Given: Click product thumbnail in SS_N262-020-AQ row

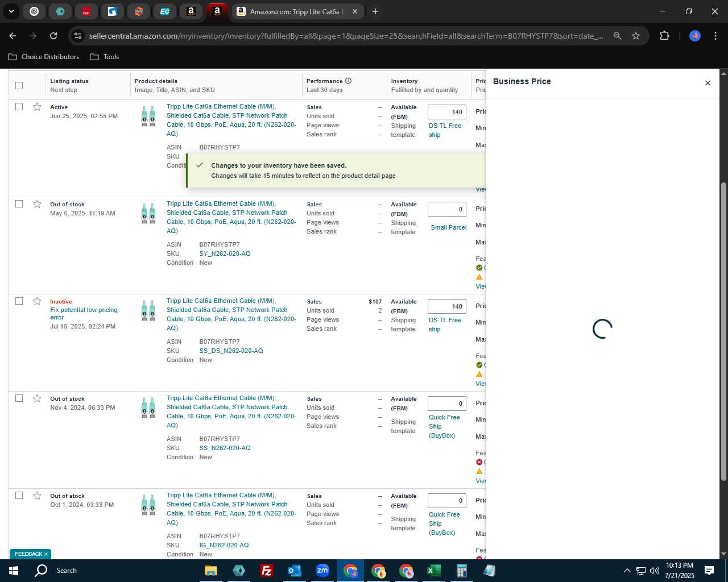Looking at the screenshot, I should click(148, 408).
